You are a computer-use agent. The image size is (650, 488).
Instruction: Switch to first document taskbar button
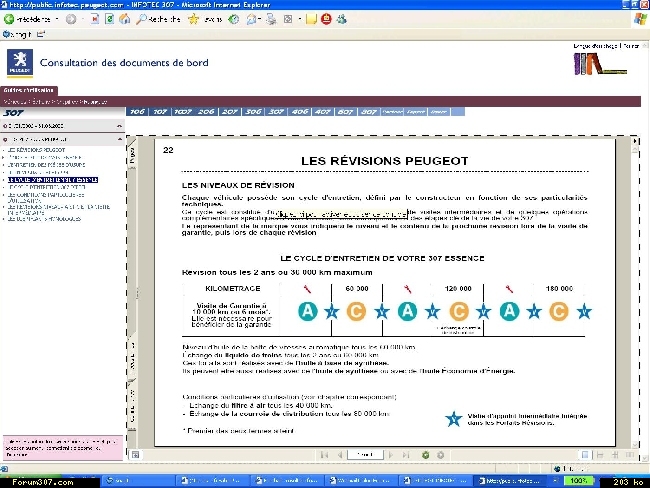[x=212, y=481]
